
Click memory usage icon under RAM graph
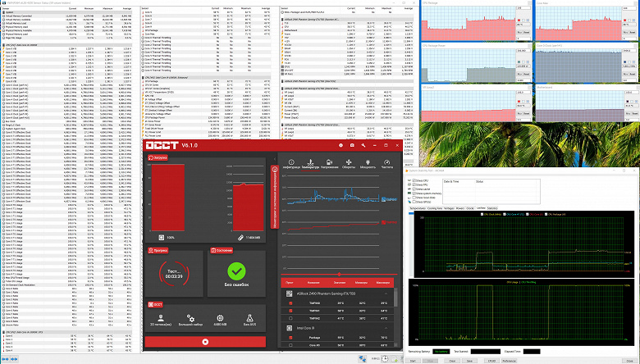coord(240,237)
